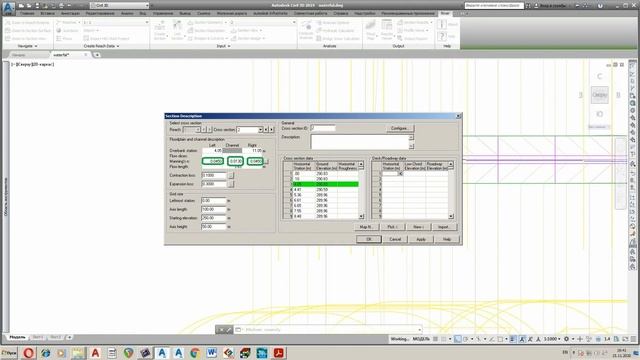Click the Pick button

pos(392,227)
